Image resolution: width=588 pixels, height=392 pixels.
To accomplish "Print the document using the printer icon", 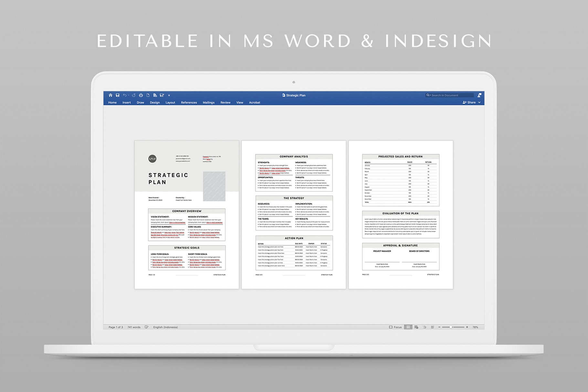I will point(141,95).
